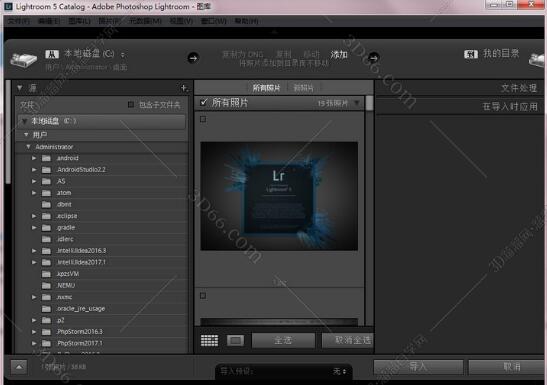This screenshot has width=547, height=385.
Task: Open the 元数据(M) menu
Action: (x=145, y=21)
